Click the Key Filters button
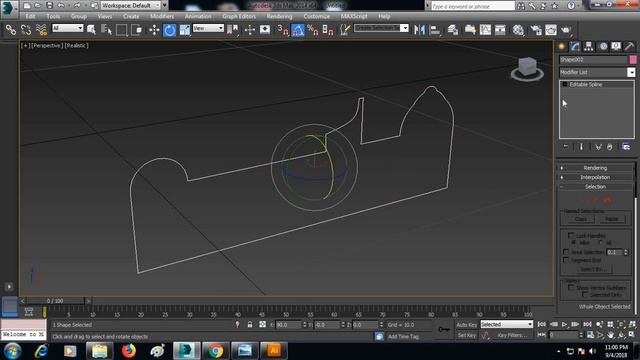 512,335
